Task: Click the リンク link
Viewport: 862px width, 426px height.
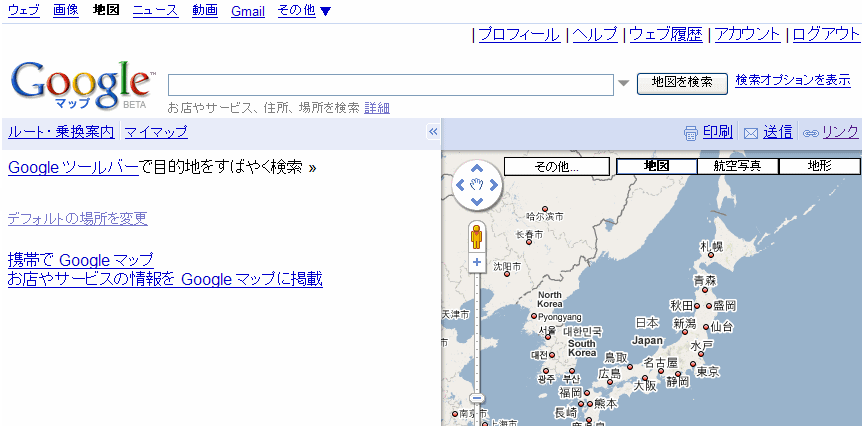Action: [x=841, y=132]
